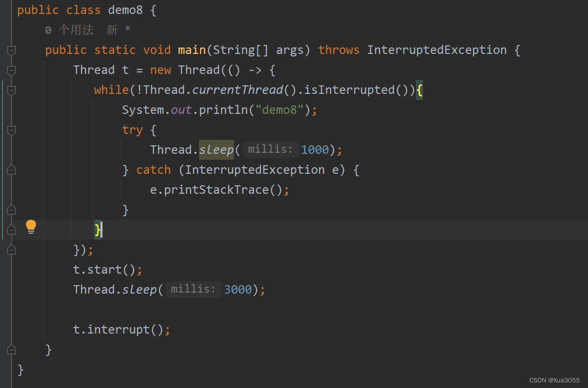Click InterruptedException in the throws clause
The height and width of the screenshot is (388, 588).
[436, 49]
